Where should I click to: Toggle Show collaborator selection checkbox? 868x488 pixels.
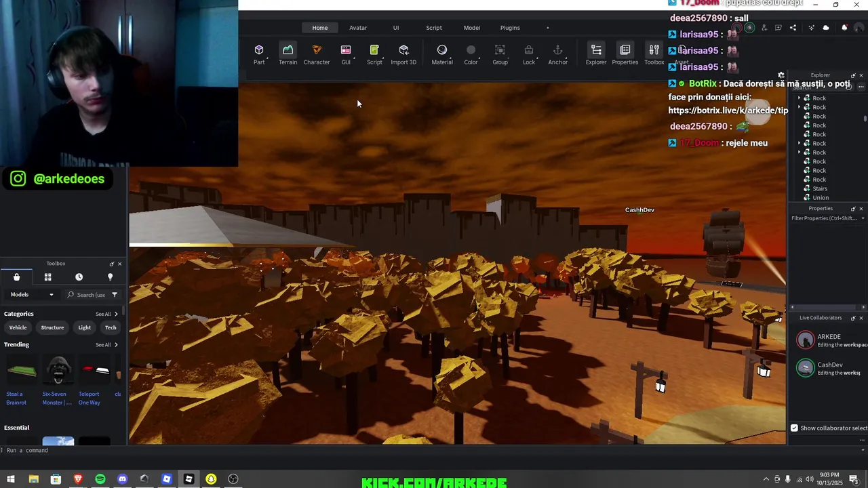(794, 428)
